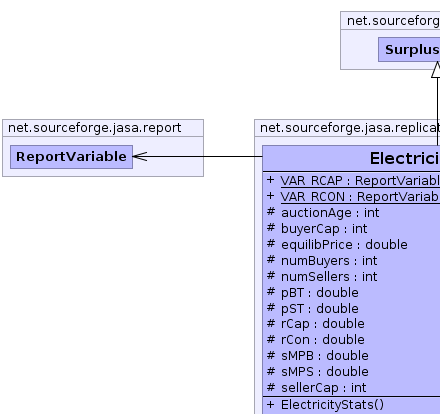Screen dimensions: 440x414
Task: Select the pBT : double field
Action: click(313, 293)
